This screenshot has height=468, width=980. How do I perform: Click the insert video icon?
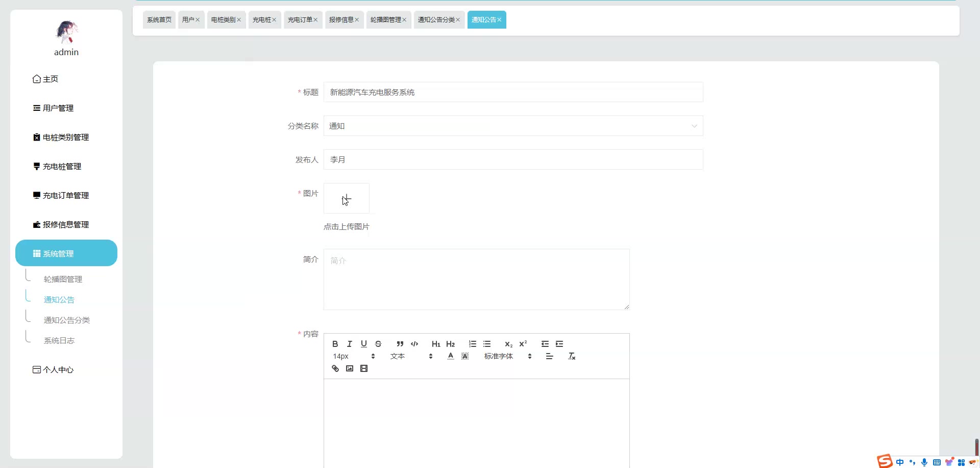(x=364, y=368)
